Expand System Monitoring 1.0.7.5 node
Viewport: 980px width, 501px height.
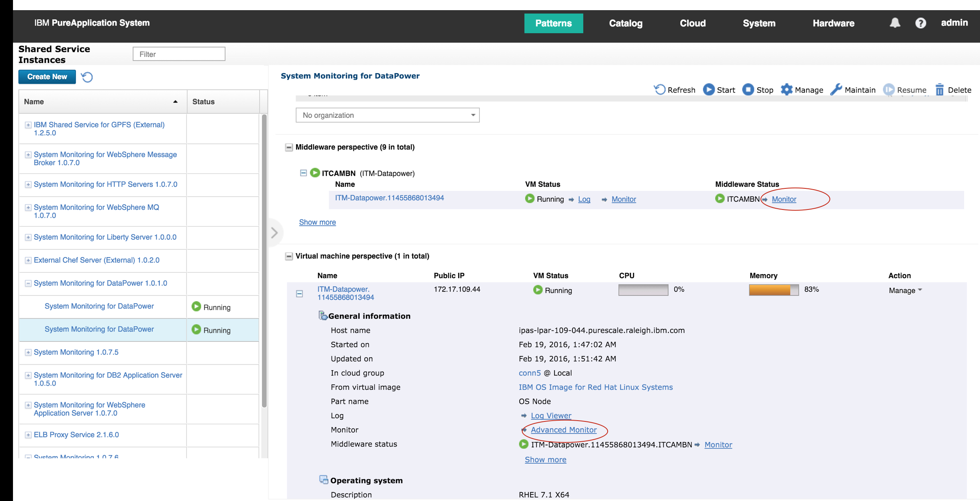coord(28,352)
